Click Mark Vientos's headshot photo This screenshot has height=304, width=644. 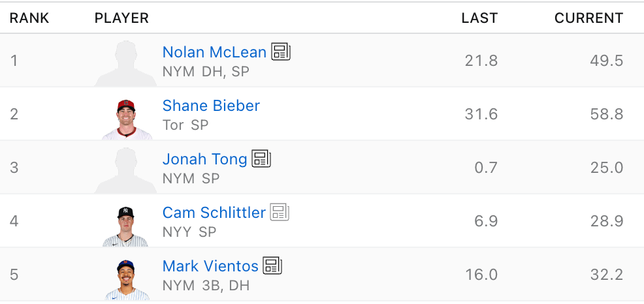tap(127, 279)
